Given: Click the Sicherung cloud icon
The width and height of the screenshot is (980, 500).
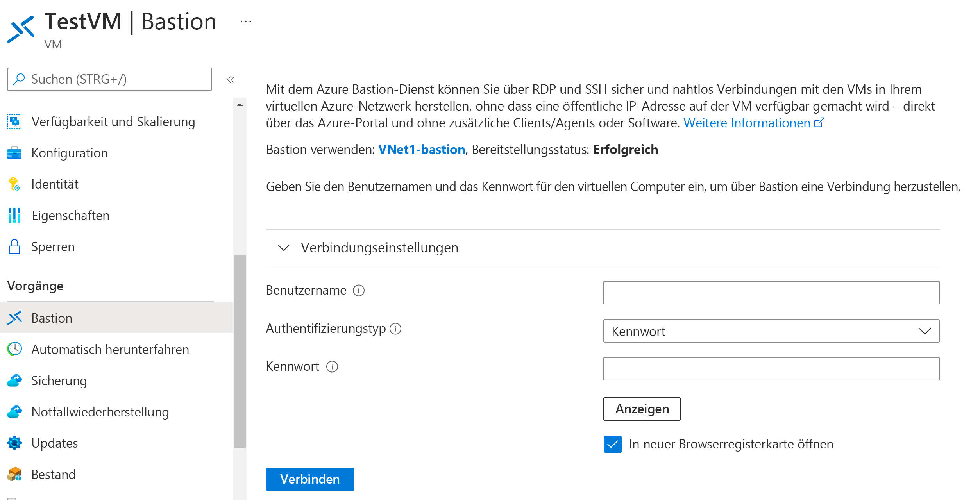Looking at the screenshot, I should pyautogui.click(x=14, y=380).
